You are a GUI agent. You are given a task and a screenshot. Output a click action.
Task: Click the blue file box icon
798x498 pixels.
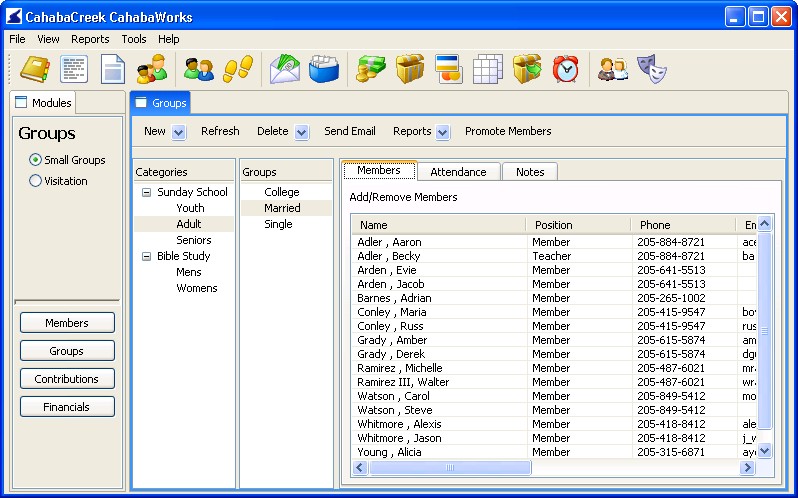pyautogui.click(x=324, y=69)
